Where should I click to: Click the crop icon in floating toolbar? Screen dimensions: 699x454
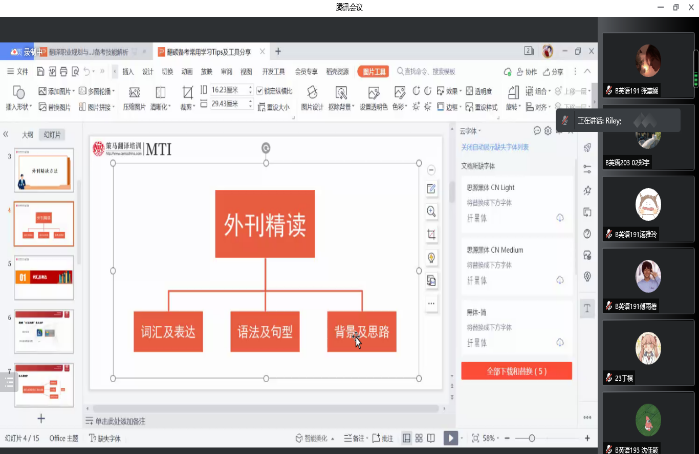(x=432, y=234)
